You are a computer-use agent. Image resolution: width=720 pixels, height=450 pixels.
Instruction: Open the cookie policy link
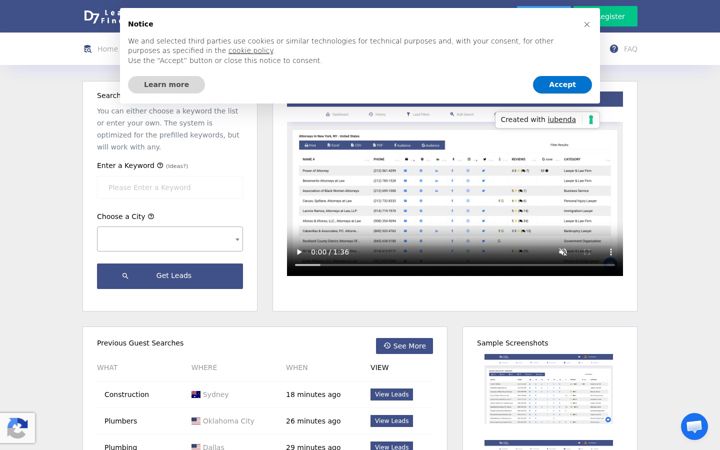point(251,51)
